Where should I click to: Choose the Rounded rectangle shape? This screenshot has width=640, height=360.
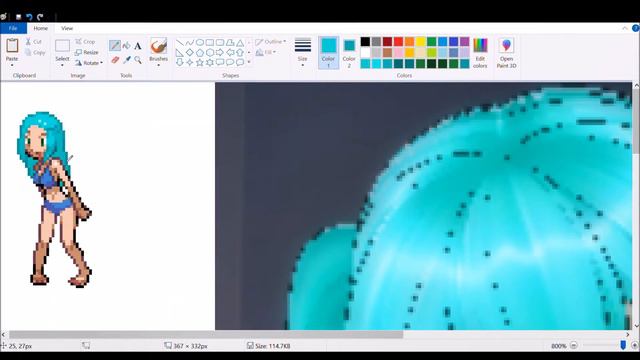point(220,42)
